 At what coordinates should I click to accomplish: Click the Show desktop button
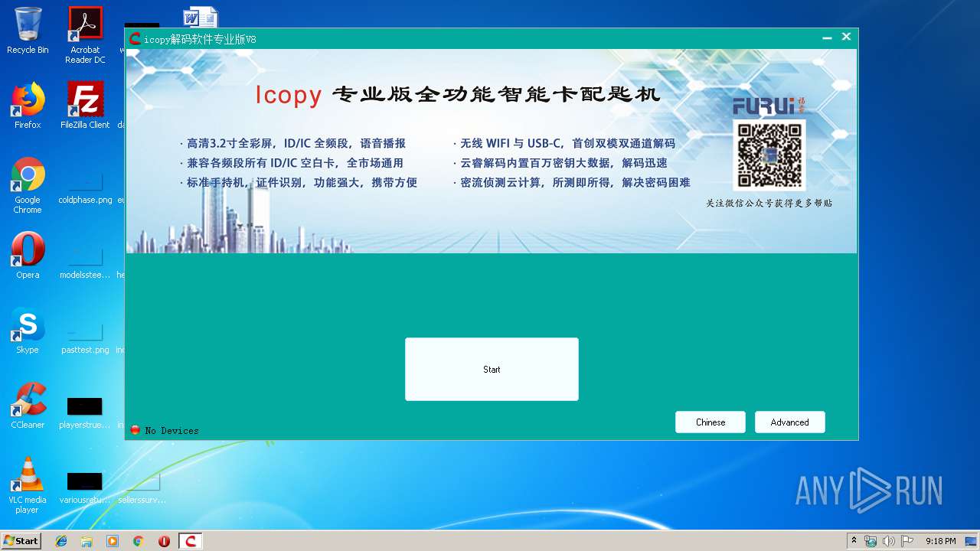click(972, 541)
